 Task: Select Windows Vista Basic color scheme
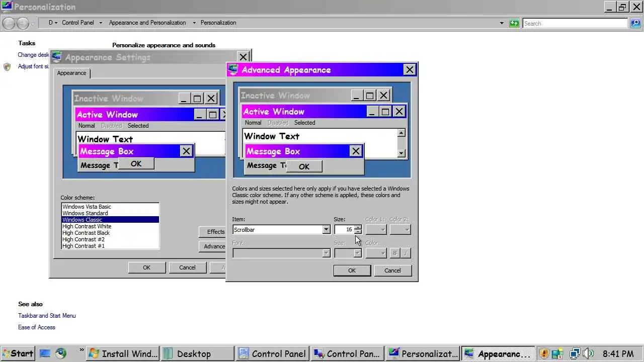[x=110, y=207]
